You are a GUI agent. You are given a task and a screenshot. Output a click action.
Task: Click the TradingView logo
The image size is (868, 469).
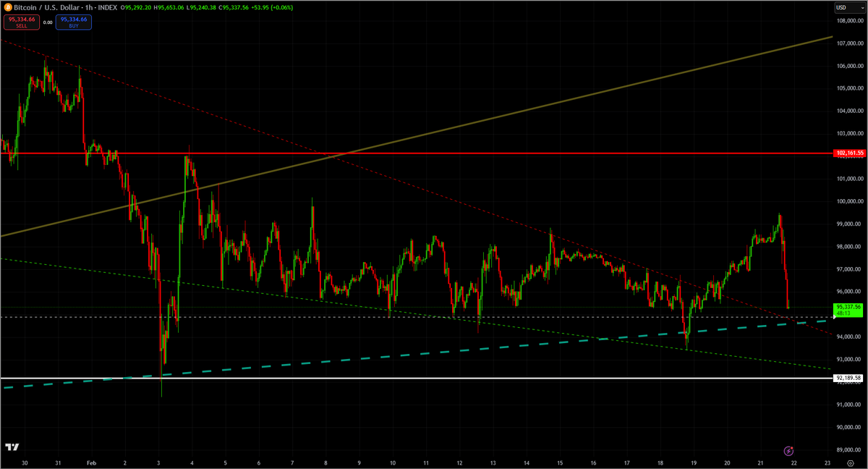point(12,448)
